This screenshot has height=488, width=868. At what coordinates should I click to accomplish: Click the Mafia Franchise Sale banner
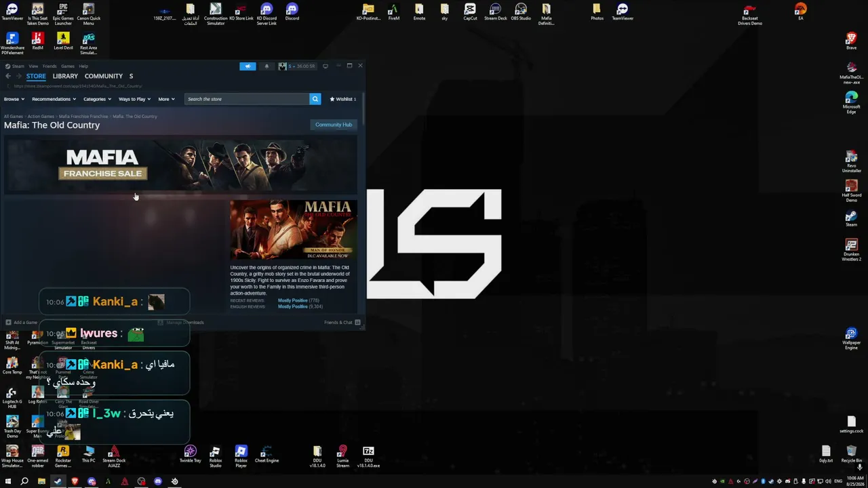pos(181,166)
